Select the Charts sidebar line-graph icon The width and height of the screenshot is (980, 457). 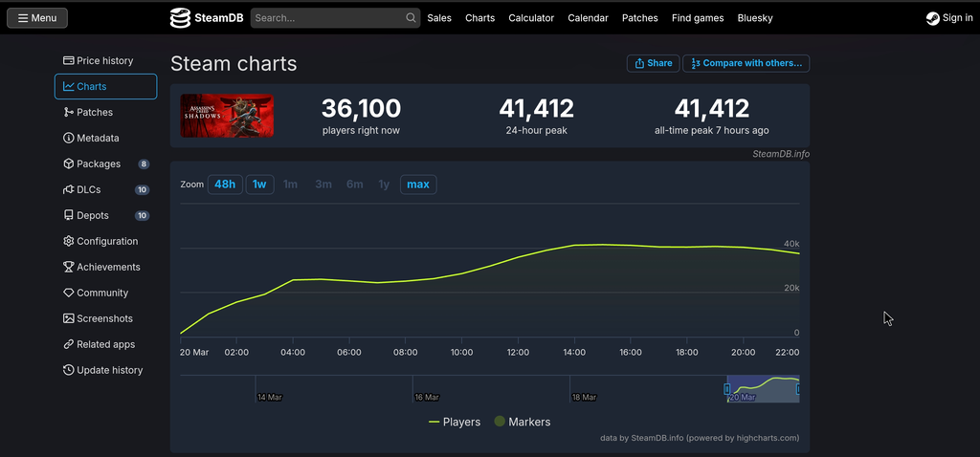point(69,86)
